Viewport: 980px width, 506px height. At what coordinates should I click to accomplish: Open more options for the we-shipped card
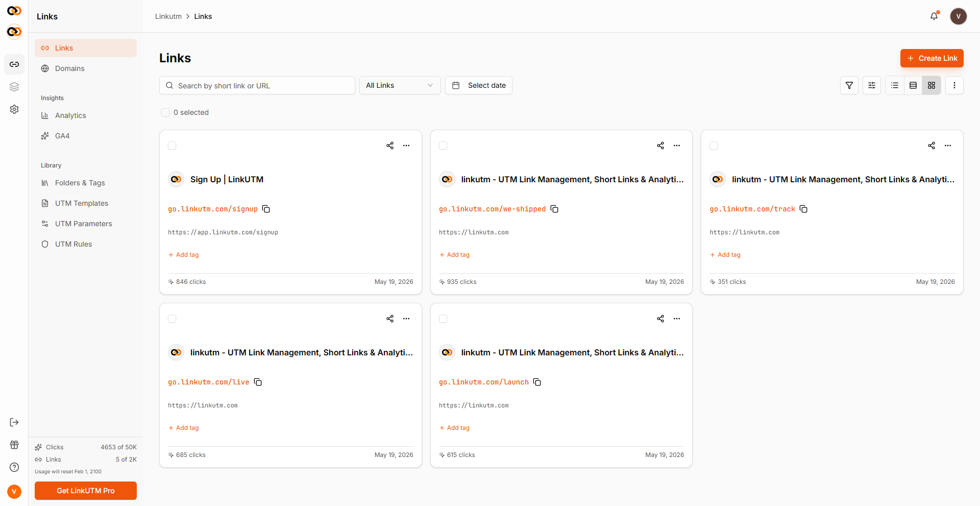[x=677, y=146]
